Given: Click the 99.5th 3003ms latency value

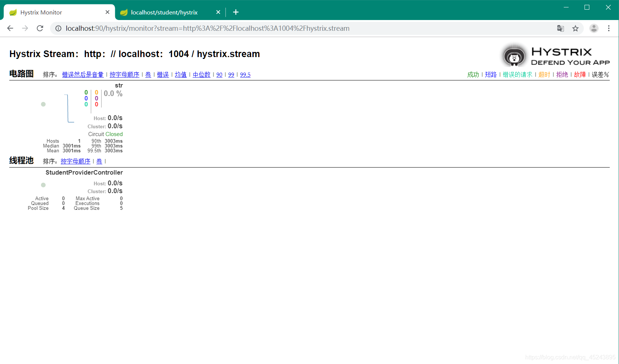Looking at the screenshot, I should point(113,151).
